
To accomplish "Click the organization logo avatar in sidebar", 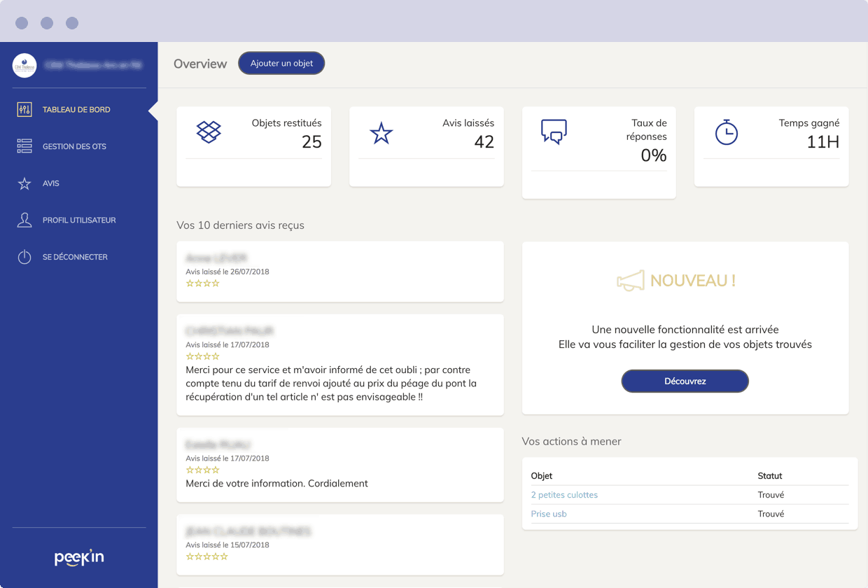I will pos(24,65).
